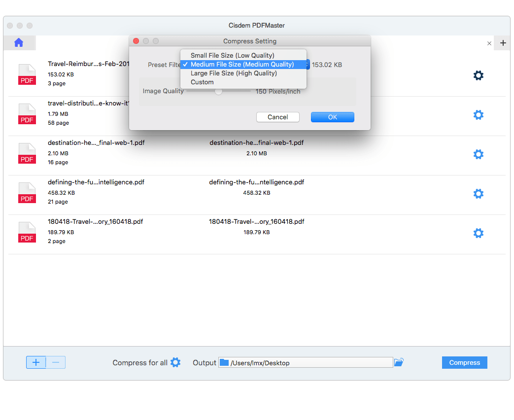The height and width of the screenshot is (420, 514).
Task: Choose the Custom preset option
Action: (243, 82)
